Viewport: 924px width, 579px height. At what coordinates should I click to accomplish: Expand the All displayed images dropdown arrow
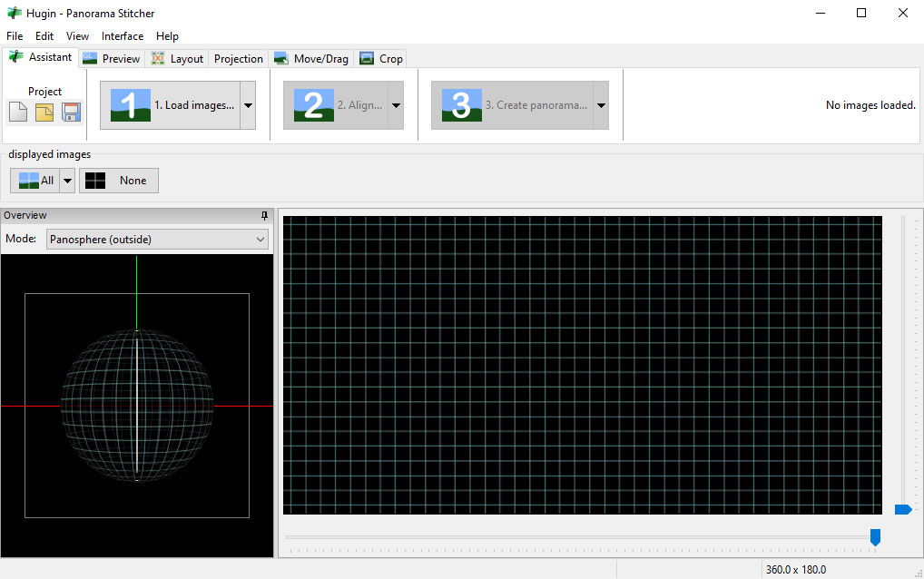pos(67,181)
